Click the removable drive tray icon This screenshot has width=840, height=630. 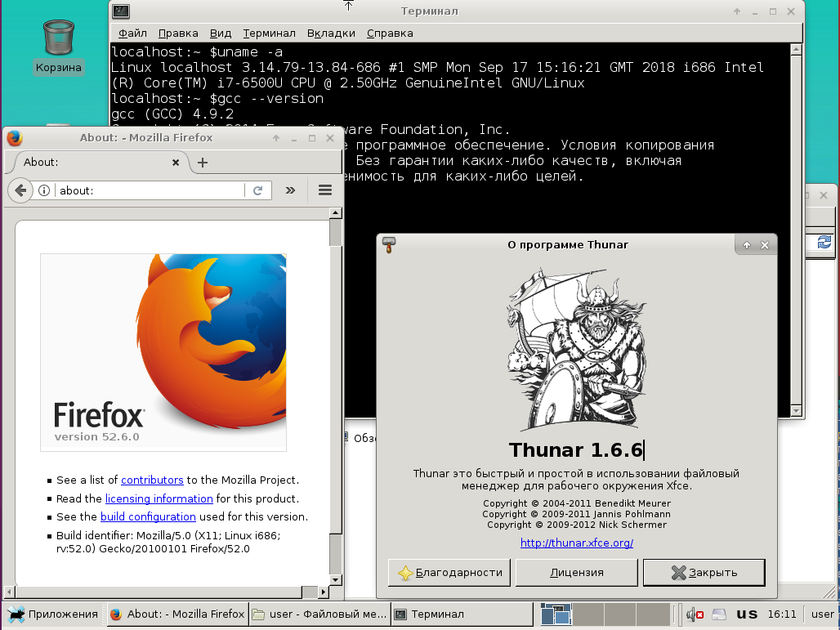(719, 614)
